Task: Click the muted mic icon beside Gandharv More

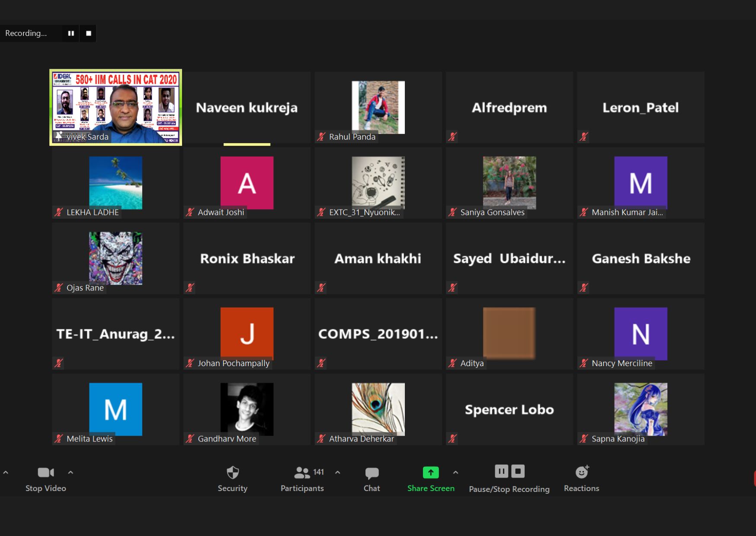Action: coord(190,439)
